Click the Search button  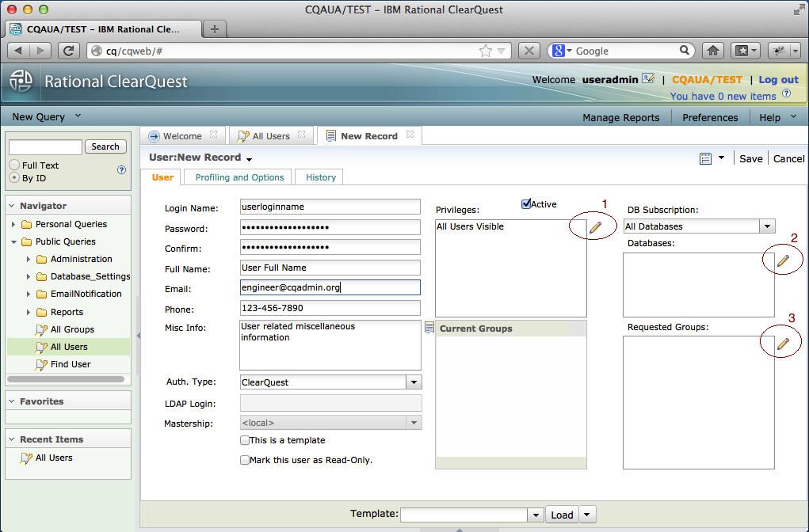pos(105,146)
